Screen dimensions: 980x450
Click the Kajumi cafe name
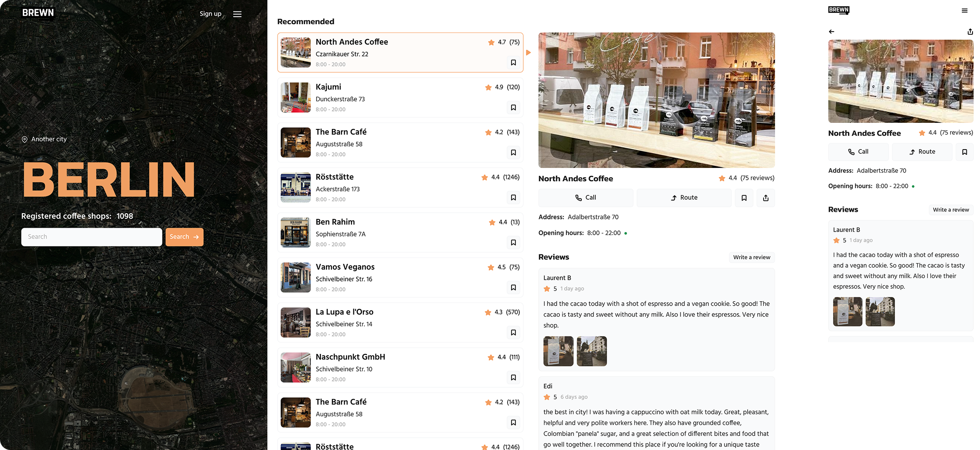(x=328, y=87)
